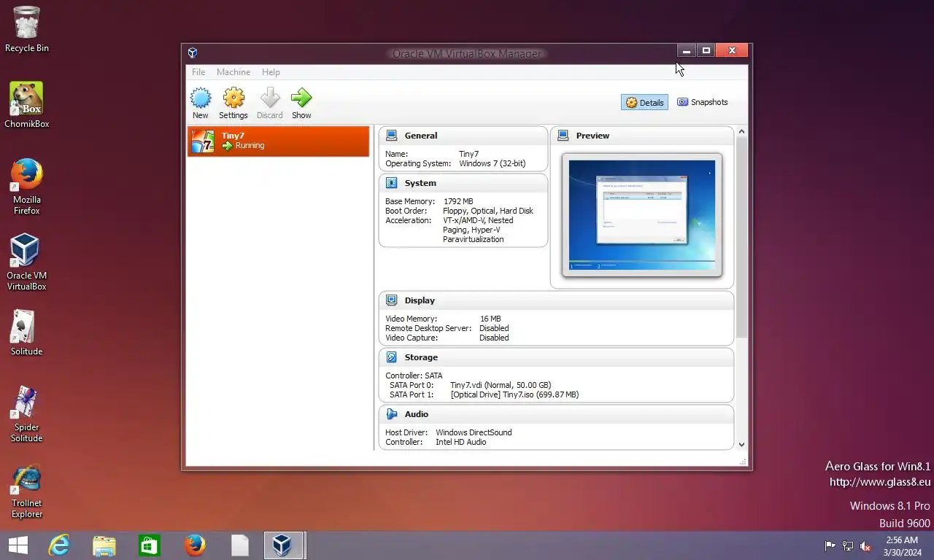The width and height of the screenshot is (934, 560).
Task: Click the Display section header title
Action: pyautogui.click(x=420, y=300)
